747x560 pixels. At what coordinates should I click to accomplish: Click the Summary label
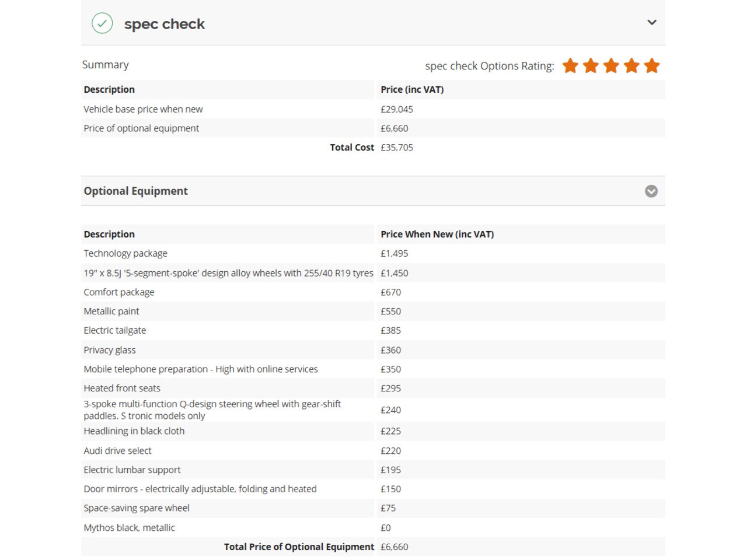click(106, 65)
